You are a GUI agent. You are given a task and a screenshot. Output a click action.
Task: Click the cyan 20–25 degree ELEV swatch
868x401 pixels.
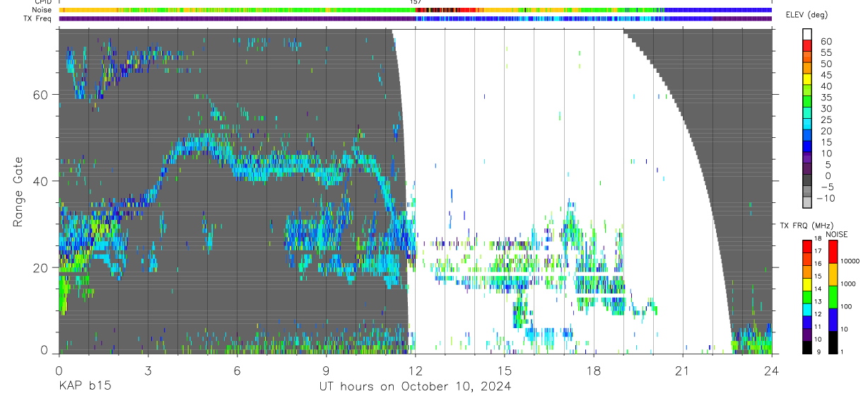coord(807,124)
